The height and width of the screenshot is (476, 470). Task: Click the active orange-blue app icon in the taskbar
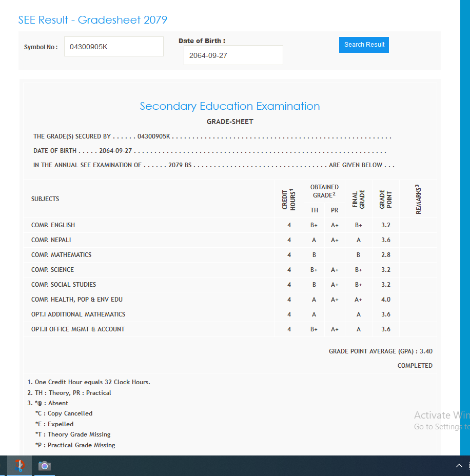click(x=19, y=466)
